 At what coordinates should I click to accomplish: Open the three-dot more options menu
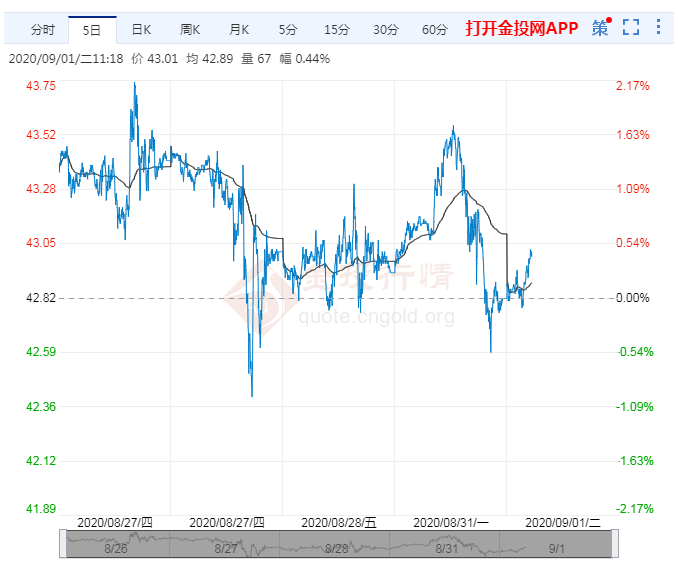point(659,27)
